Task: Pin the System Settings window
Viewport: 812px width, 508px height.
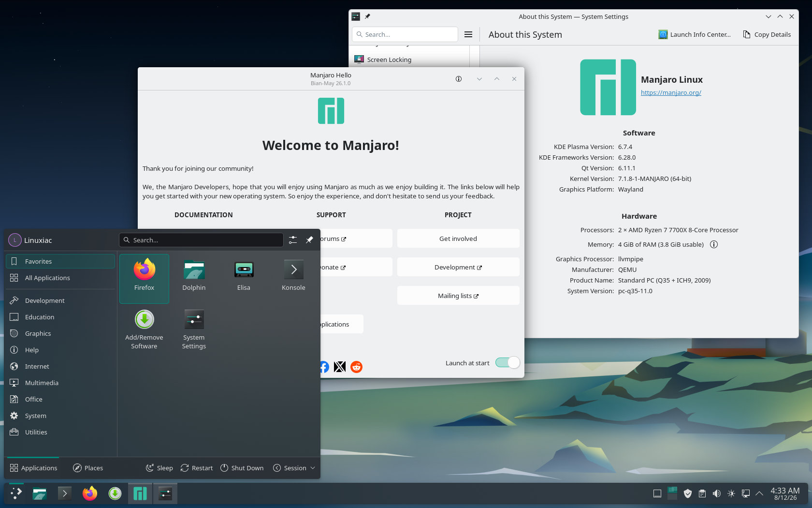Action: [367, 16]
